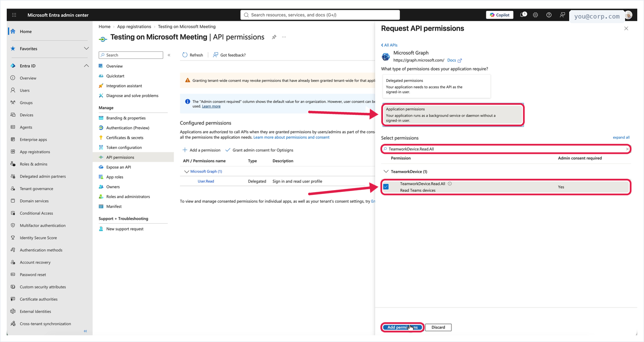Viewport: 644px width, 342px height.
Task: Open Certificates & secrets
Action: pyautogui.click(x=125, y=138)
